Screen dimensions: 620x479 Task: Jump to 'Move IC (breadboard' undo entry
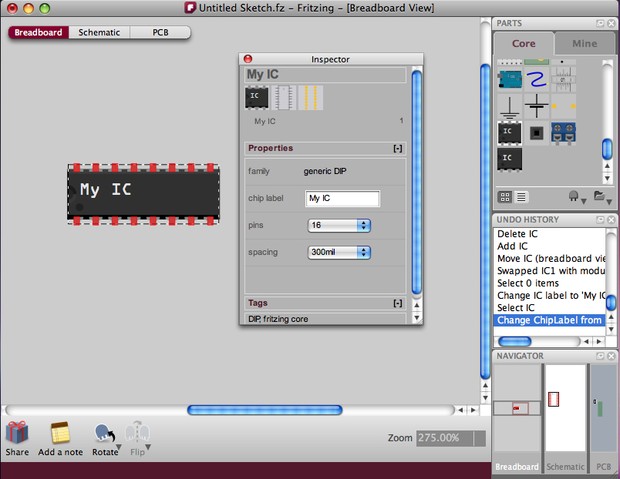point(551,258)
